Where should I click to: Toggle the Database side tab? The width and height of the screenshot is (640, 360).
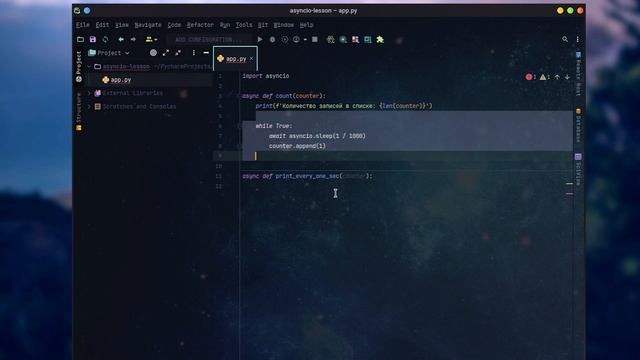(578, 125)
